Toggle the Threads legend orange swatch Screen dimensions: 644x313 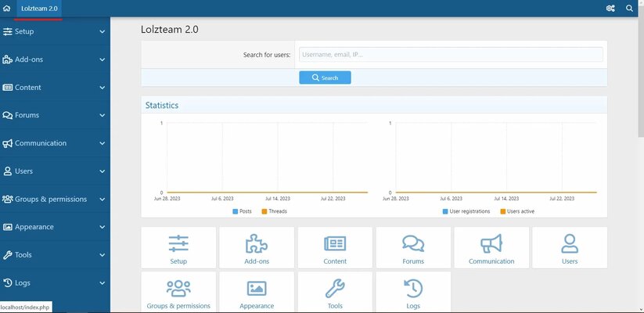264,211
